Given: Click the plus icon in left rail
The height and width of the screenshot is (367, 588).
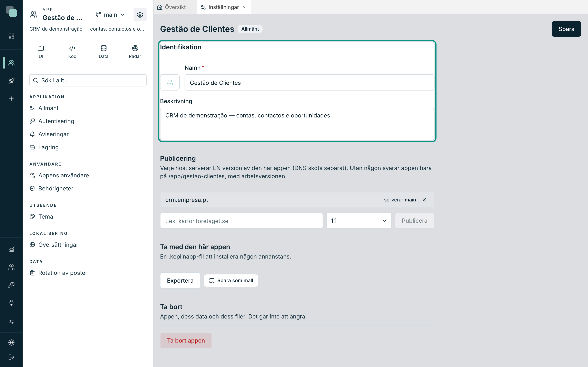Looking at the screenshot, I should pos(11,99).
